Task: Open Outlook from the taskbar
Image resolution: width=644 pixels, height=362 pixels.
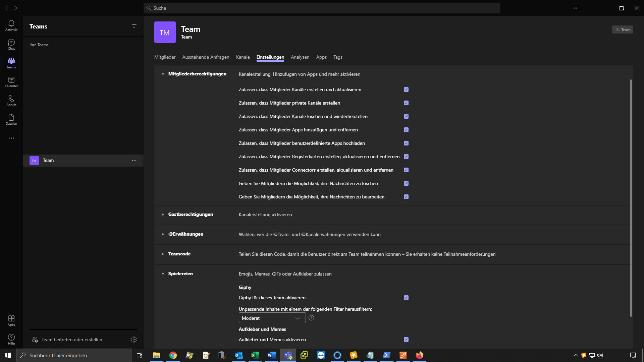Action: 239,355
